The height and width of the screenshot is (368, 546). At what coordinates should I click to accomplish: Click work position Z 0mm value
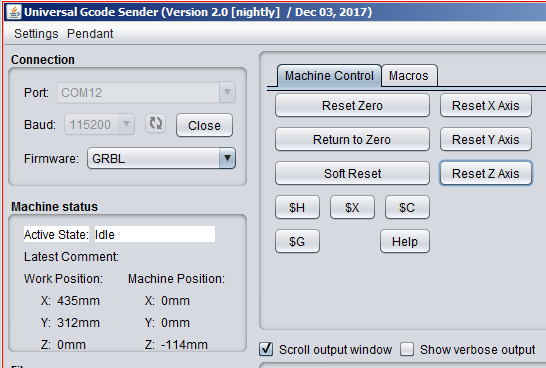[71, 345]
